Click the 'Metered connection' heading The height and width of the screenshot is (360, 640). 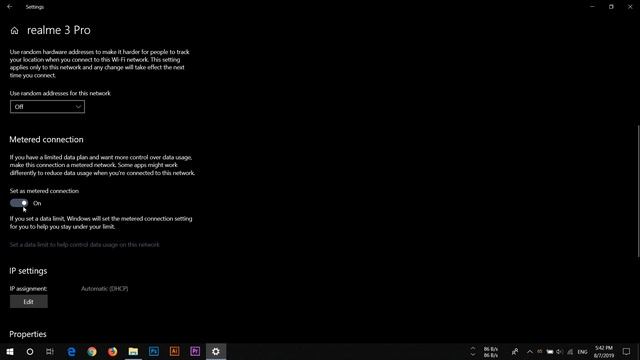(x=46, y=140)
